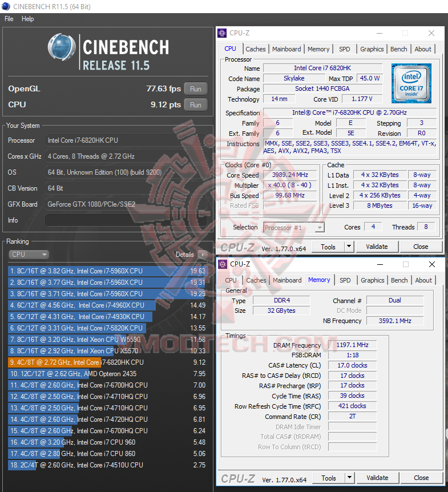The height and width of the screenshot is (492, 448).
Task: Switch to CPU tab in lower CPU-Z
Action: (231, 280)
